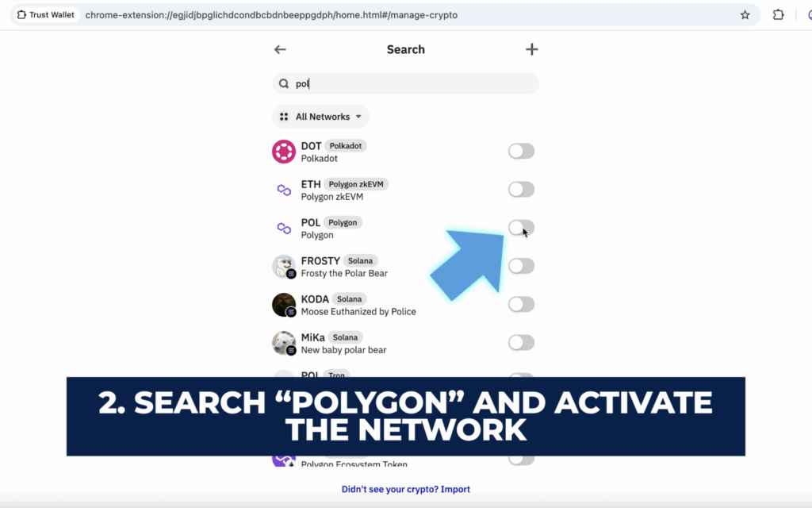Click the "Solana" badge beside MiKa
The width and height of the screenshot is (812, 508).
(x=345, y=337)
